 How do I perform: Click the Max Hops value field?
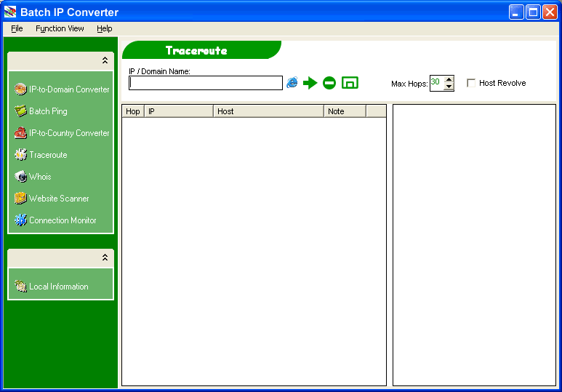[x=437, y=83]
